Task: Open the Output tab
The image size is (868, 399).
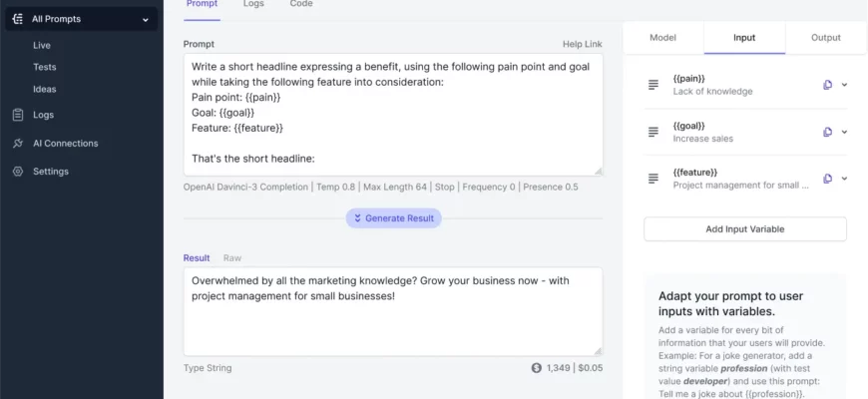Action: click(x=825, y=37)
